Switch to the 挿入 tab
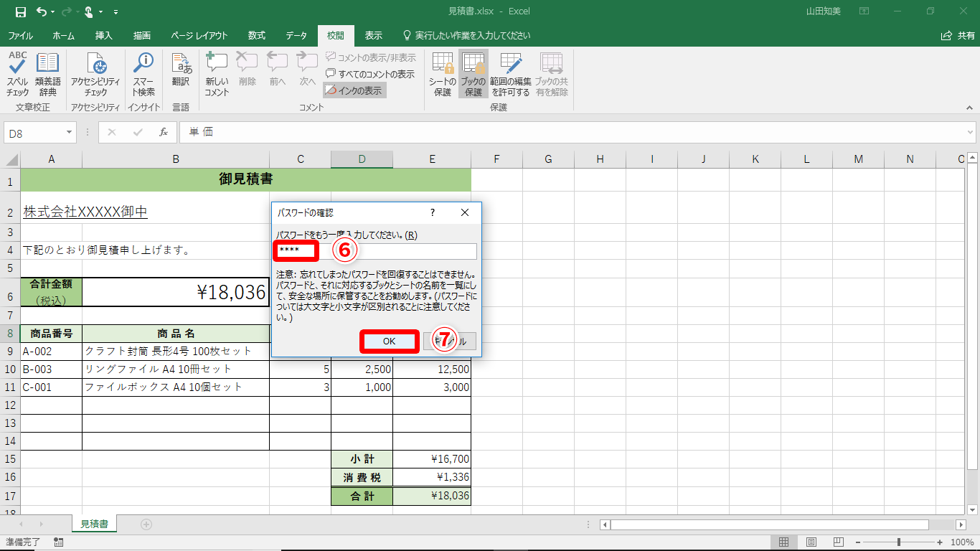This screenshot has width=980, height=551. click(x=104, y=35)
